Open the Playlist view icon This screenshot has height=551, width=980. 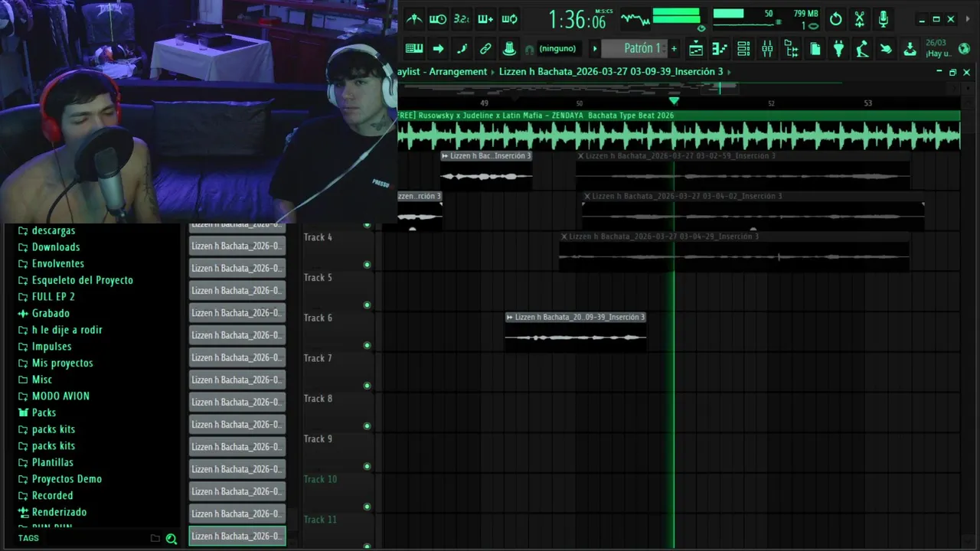click(x=696, y=49)
